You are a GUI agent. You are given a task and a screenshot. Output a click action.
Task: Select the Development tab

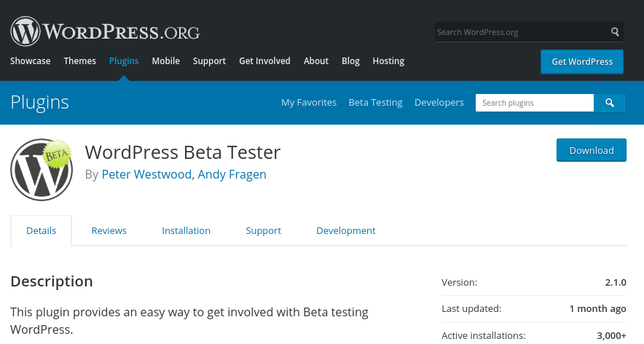345,230
